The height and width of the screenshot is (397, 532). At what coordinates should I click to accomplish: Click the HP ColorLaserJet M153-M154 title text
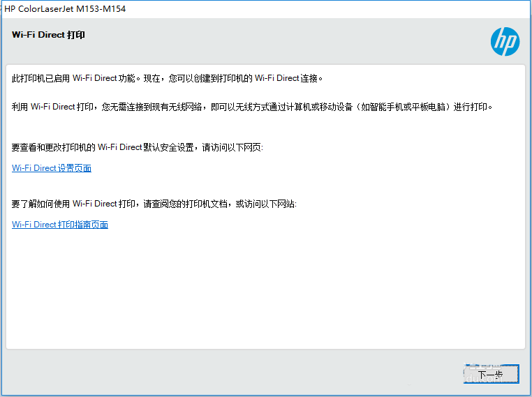(x=65, y=9)
